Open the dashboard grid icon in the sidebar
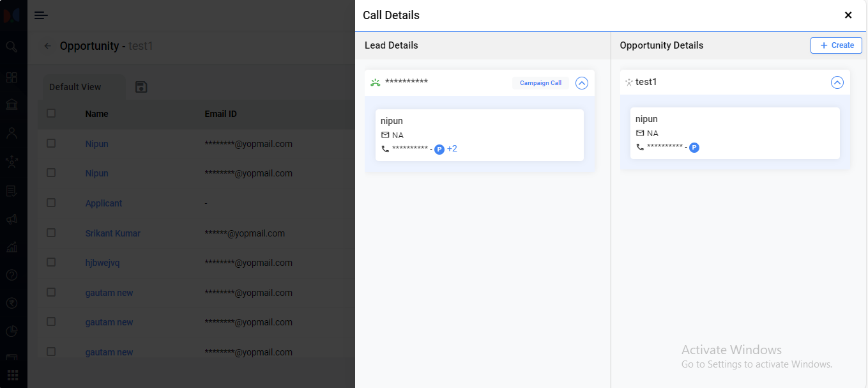 [11, 77]
